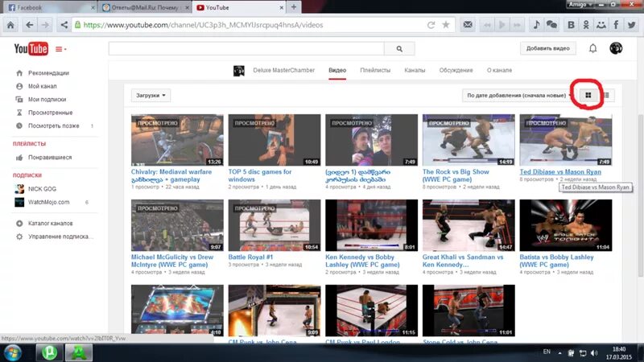Open notifications bell
The height and width of the screenshot is (362, 644).
[592, 48]
